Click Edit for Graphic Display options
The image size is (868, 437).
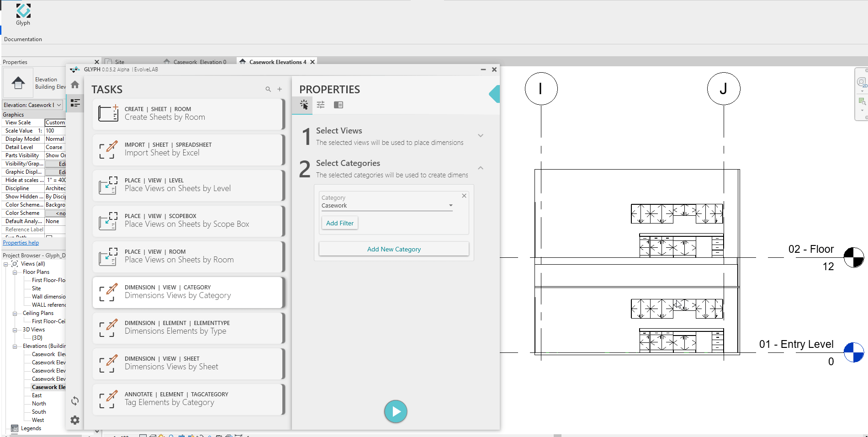pos(55,172)
